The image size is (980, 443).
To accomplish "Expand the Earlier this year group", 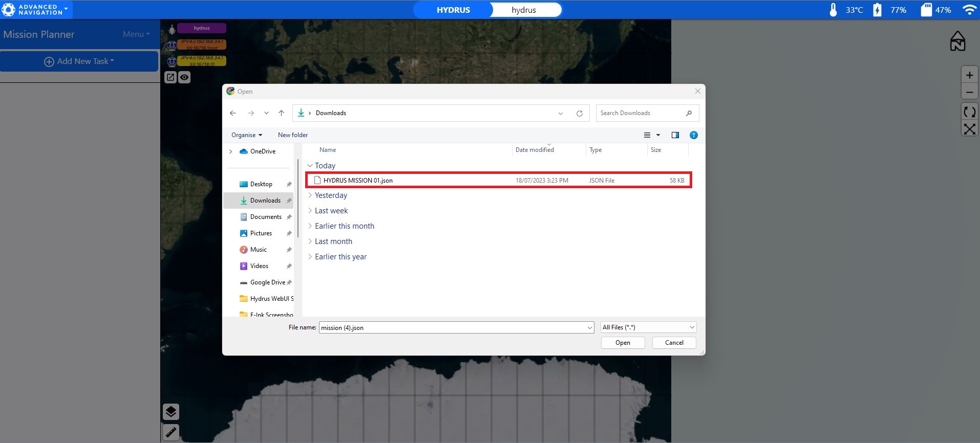I will 310,257.
